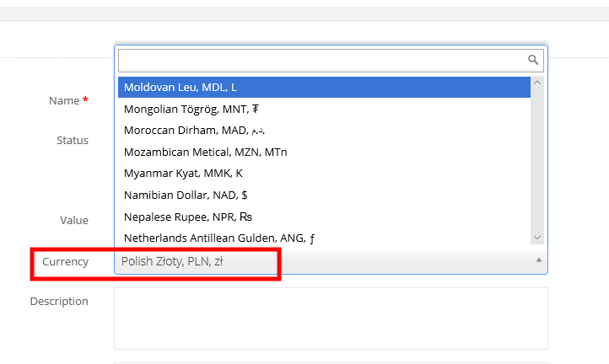Click the Value field label
Image resolution: width=609 pixels, height=364 pixels.
(74, 221)
